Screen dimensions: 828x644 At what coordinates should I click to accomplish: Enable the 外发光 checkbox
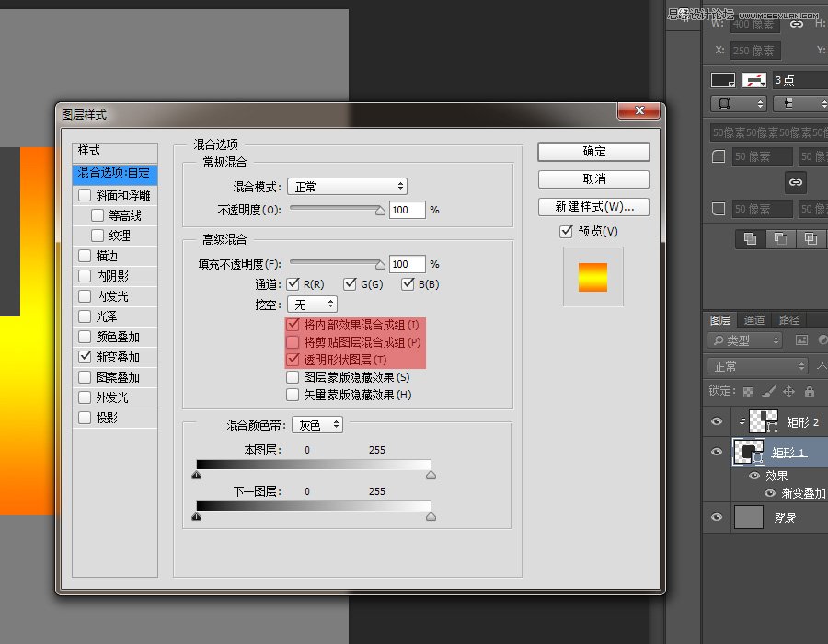(x=85, y=397)
